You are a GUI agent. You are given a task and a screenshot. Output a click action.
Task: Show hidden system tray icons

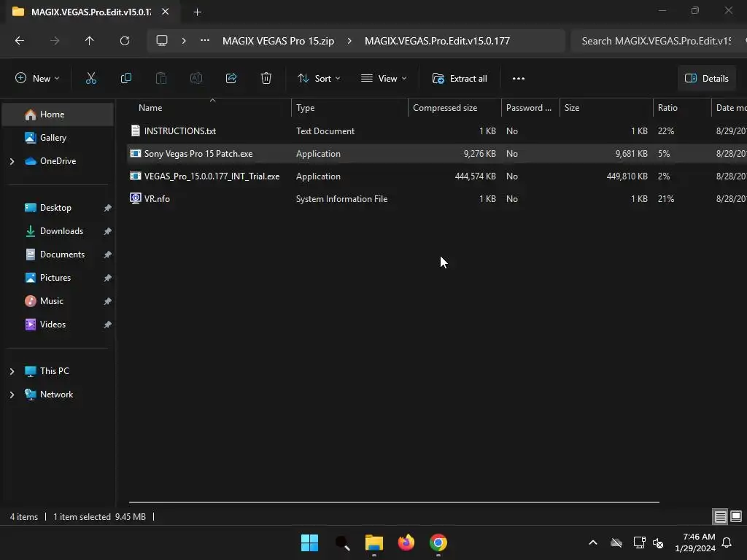593,542
